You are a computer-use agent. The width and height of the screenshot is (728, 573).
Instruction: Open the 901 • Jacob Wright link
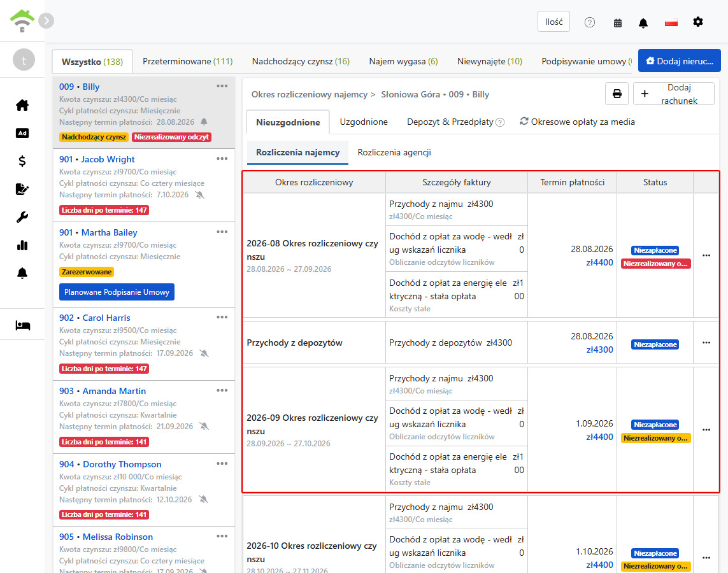pyautogui.click(x=97, y=159)
